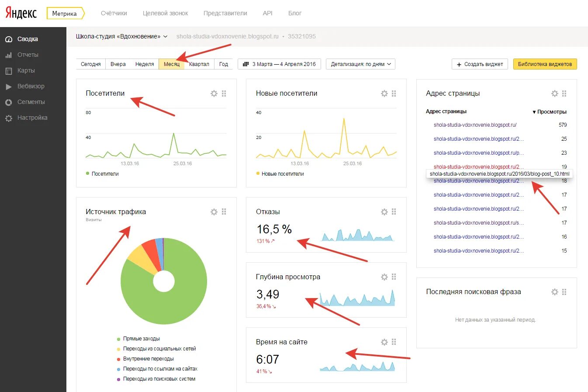
Task: Click drag handle of Отказы widget
Action: 394,212
